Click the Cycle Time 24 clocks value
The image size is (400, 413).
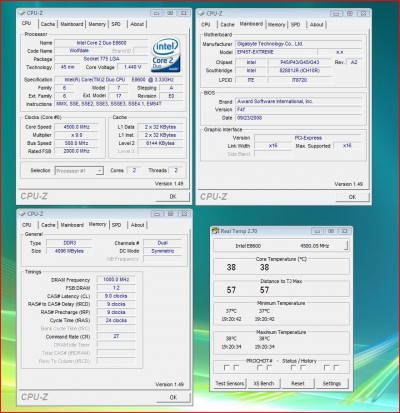pos(116,320)
